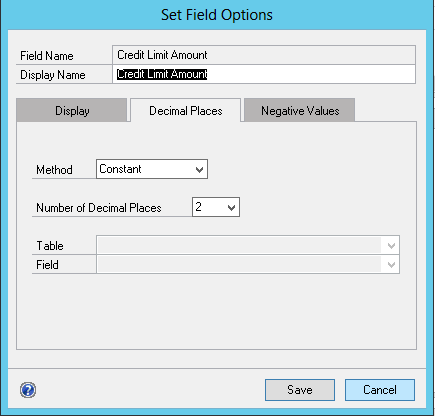Click the Field Name read-only box
Viewport: 435px width, 416px height.
(x=264, y=55)
